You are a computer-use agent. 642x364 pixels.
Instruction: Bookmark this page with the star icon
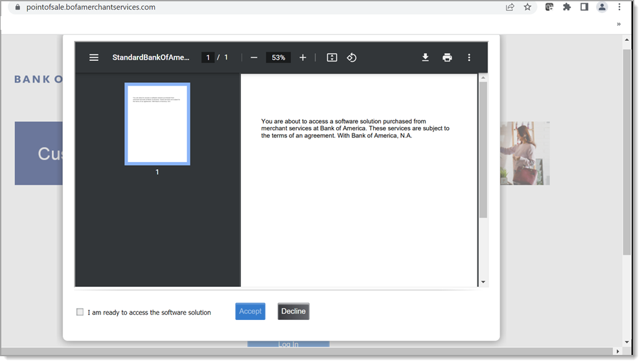point(527,7)
